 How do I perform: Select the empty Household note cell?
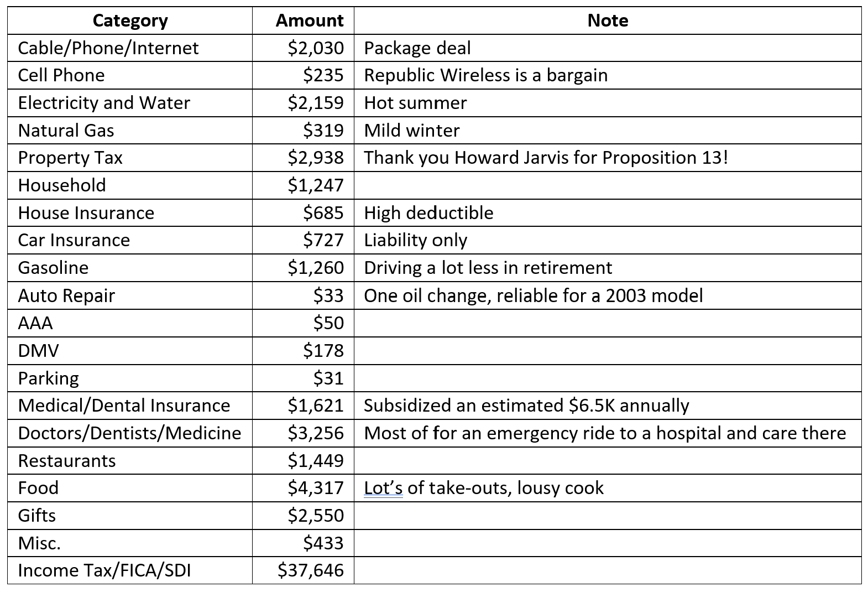point(608,185)
